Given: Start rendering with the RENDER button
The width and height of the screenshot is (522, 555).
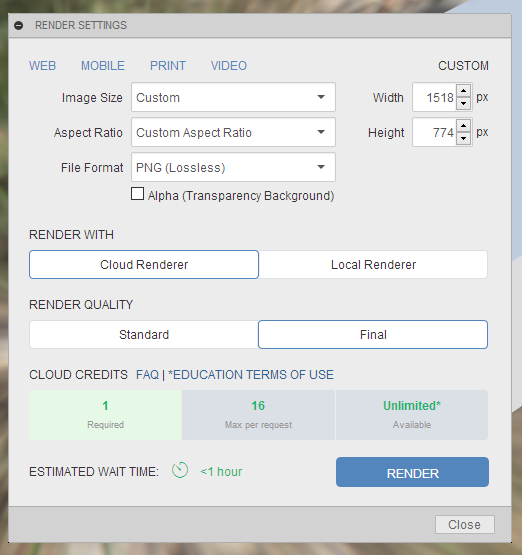Looking at the screenshot, I should click(412, 472).
